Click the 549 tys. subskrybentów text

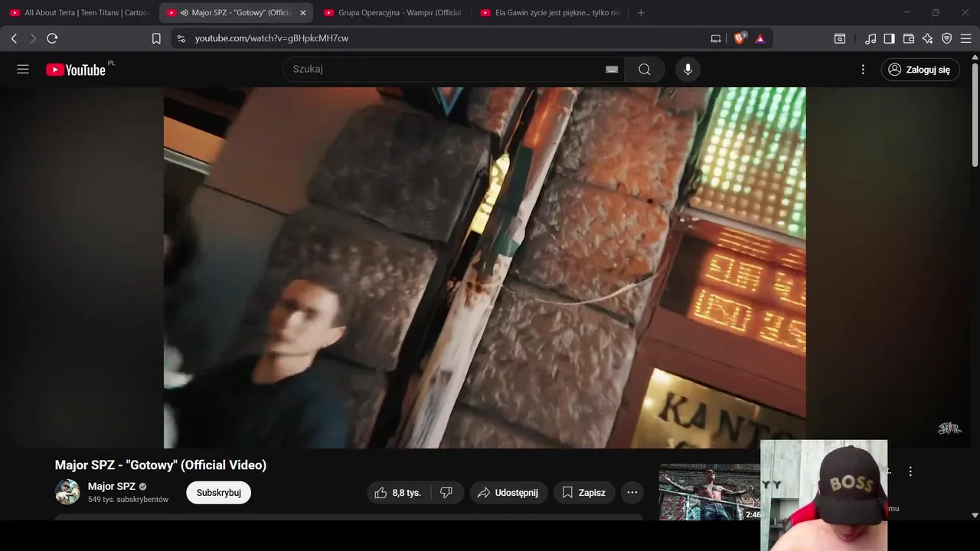128,500
